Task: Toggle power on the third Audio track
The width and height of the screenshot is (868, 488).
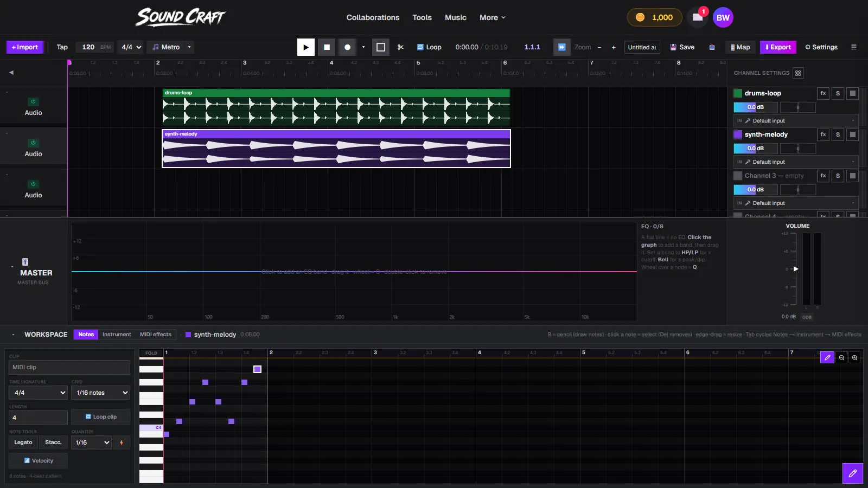Action: point(33,184)
